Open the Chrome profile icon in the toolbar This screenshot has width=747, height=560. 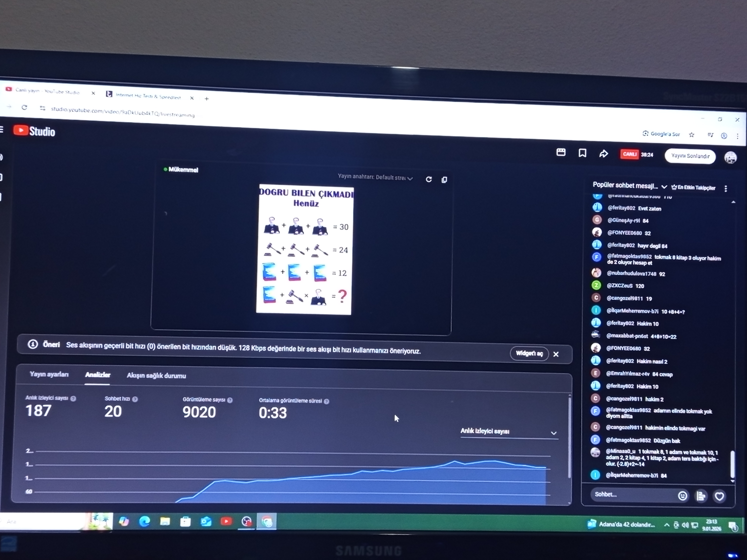pos(724,136)
